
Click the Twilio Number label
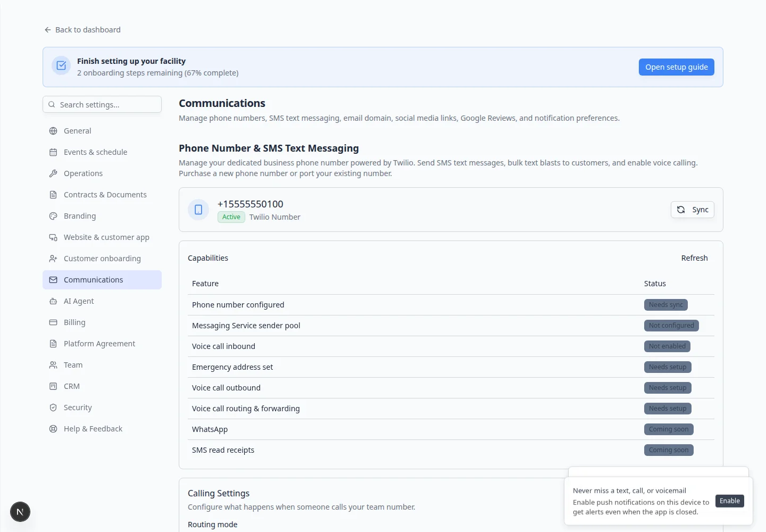274,217
